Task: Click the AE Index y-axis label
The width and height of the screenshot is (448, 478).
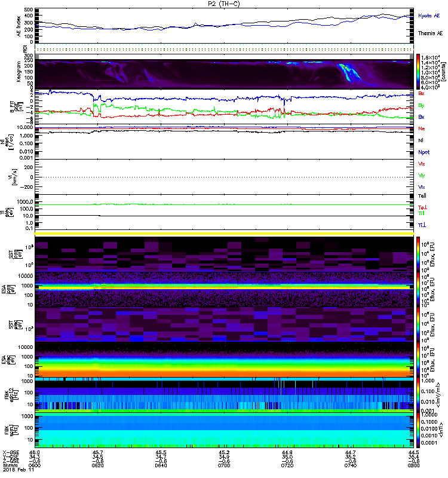Action: (17, 25)
